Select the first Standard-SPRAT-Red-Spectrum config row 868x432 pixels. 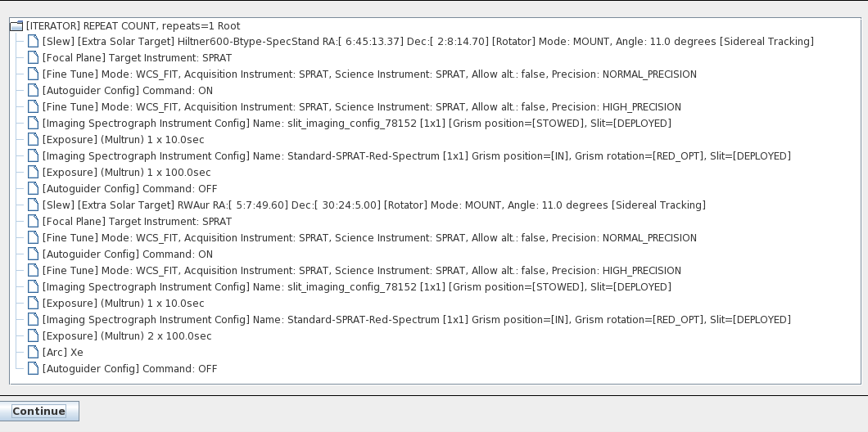(x=416, y=156)
